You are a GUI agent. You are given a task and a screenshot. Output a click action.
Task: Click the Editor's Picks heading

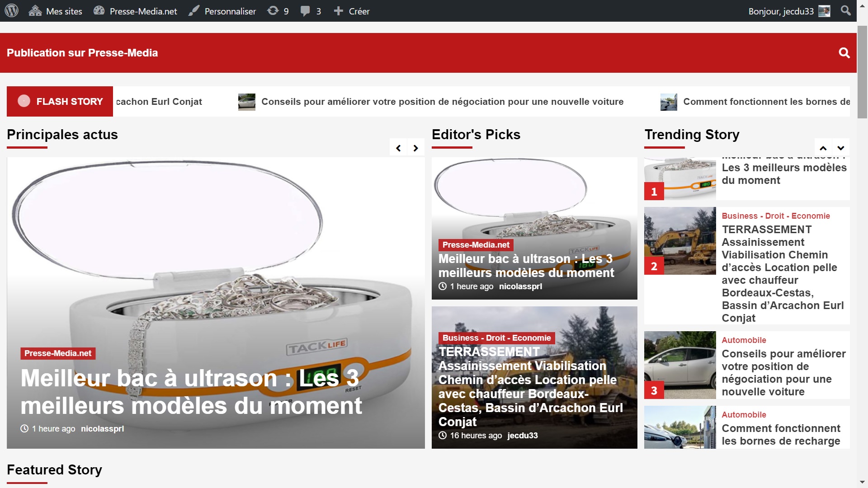pyautogui.click(x=476, y=135)
